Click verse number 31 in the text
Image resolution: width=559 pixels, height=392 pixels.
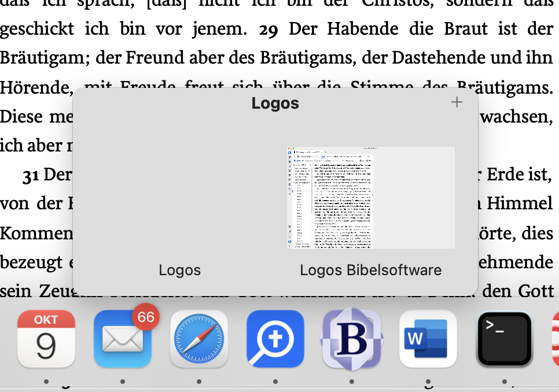point(30,176)
